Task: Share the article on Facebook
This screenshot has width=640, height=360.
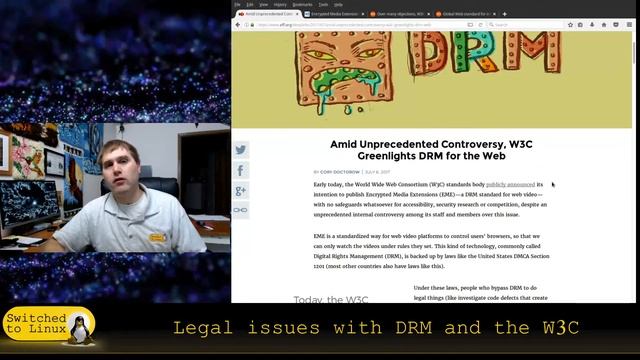Action: point(241,170)
